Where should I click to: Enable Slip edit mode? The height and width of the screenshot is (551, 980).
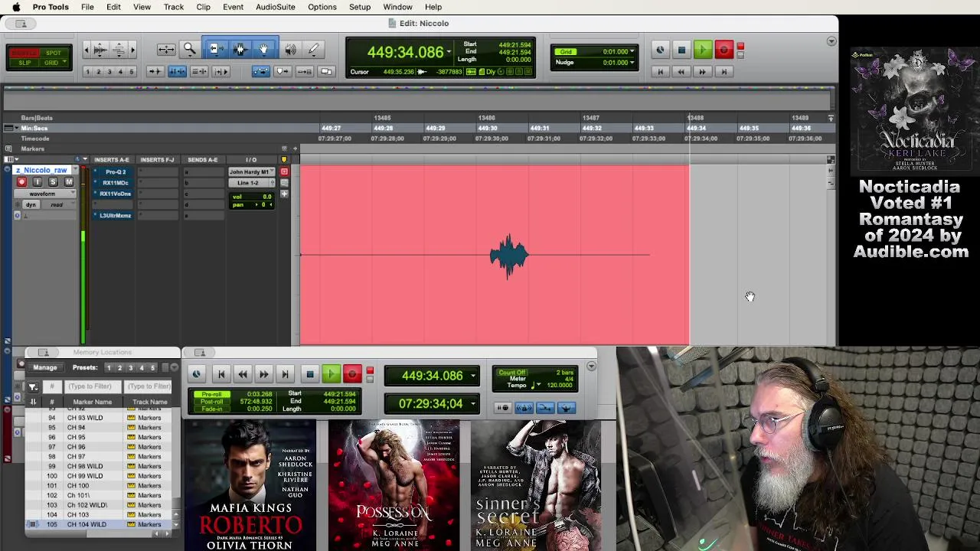click(x=24, y=63)
